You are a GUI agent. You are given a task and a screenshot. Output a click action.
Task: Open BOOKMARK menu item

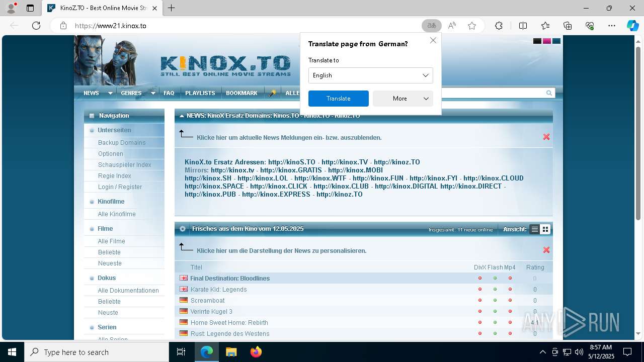pos(242,93)
